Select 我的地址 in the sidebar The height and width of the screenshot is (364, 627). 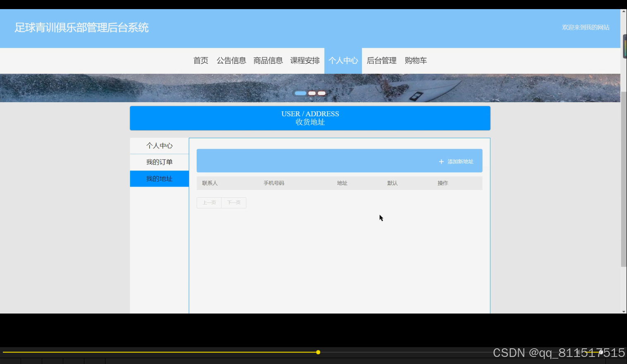point(159,179)
